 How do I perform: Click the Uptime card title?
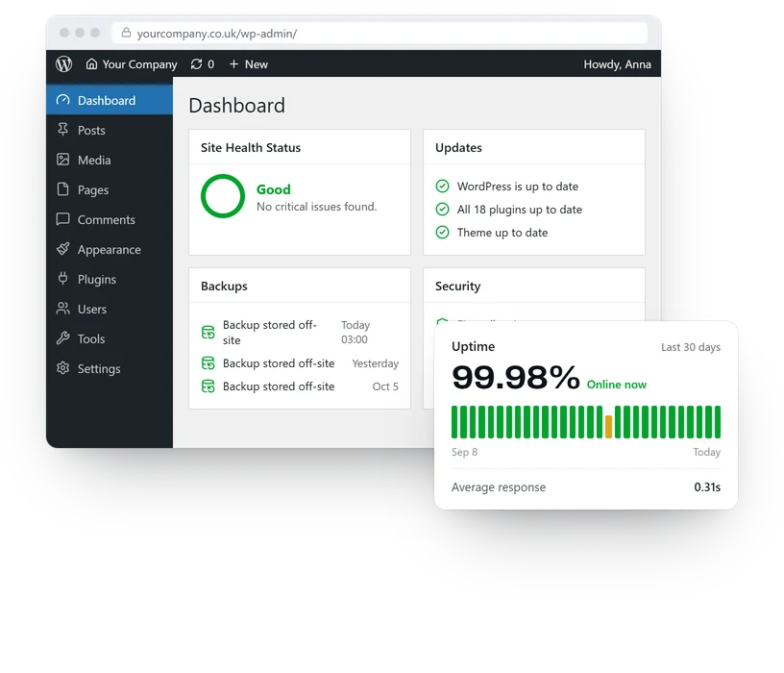point(473,346)
